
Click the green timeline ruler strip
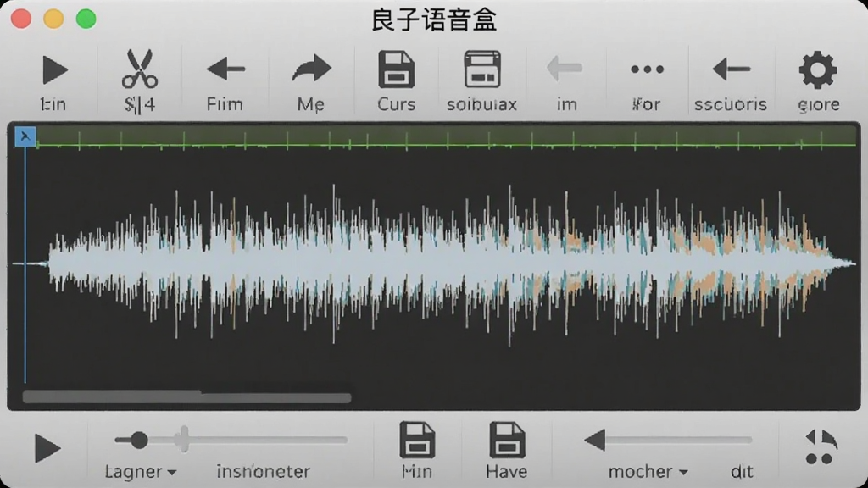click(x=446, y=137)
